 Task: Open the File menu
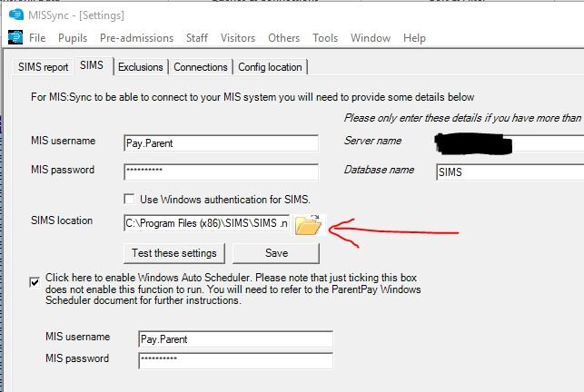(x=37, y=38)
